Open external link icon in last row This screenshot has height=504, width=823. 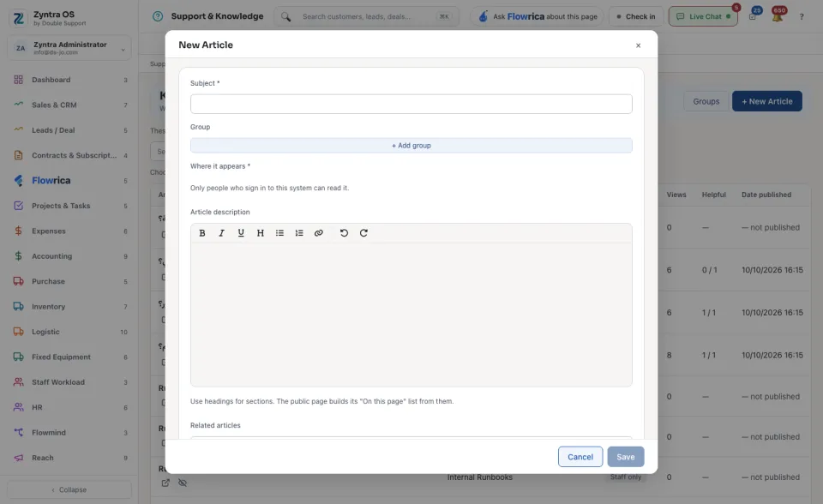(x=165, y=483)
